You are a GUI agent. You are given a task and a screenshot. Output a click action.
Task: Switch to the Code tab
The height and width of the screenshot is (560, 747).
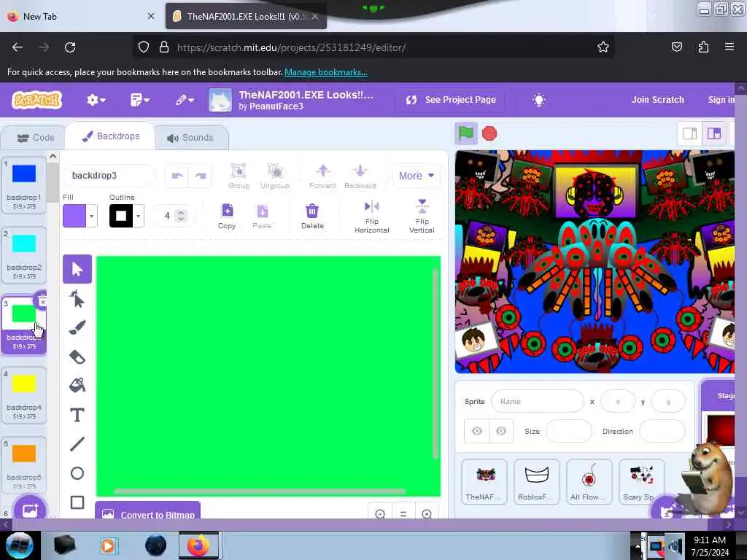click(x=36, y=138)
